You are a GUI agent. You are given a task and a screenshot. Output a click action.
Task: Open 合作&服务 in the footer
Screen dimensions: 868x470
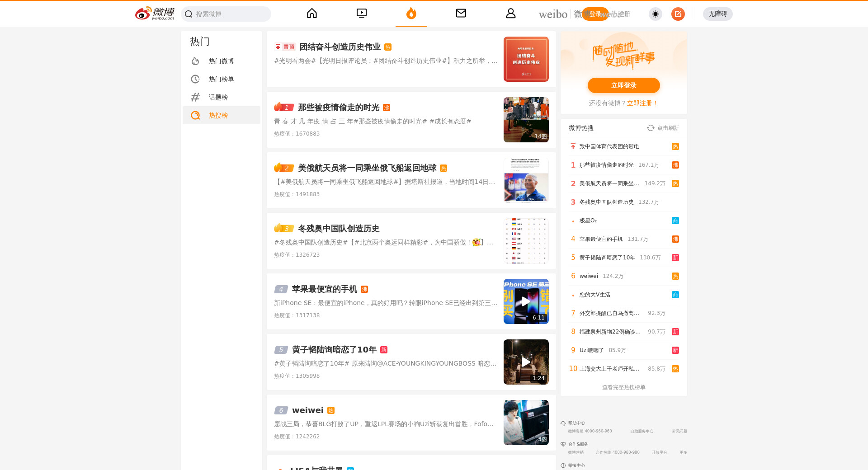click(578, 444)
